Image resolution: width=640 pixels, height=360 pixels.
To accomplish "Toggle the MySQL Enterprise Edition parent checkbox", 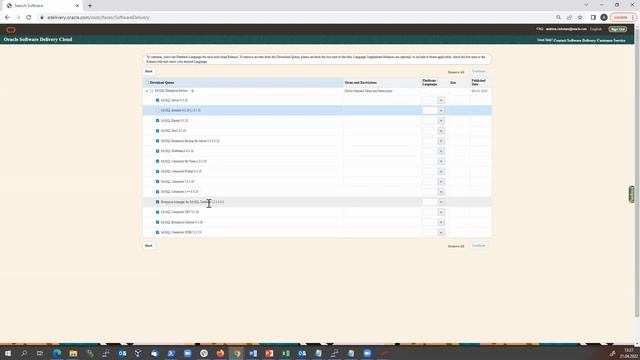I will point(151,91).
